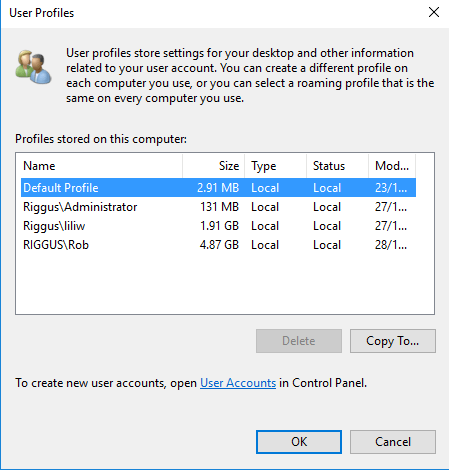Screen dimensions: 449x470
Task: Sort profiles by Size column header
Action: [213, 166]
